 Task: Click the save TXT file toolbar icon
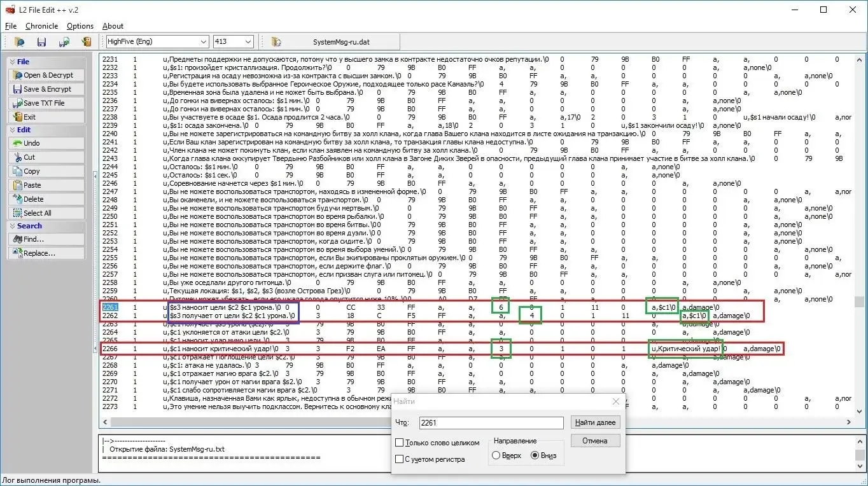tap(64, 42)
